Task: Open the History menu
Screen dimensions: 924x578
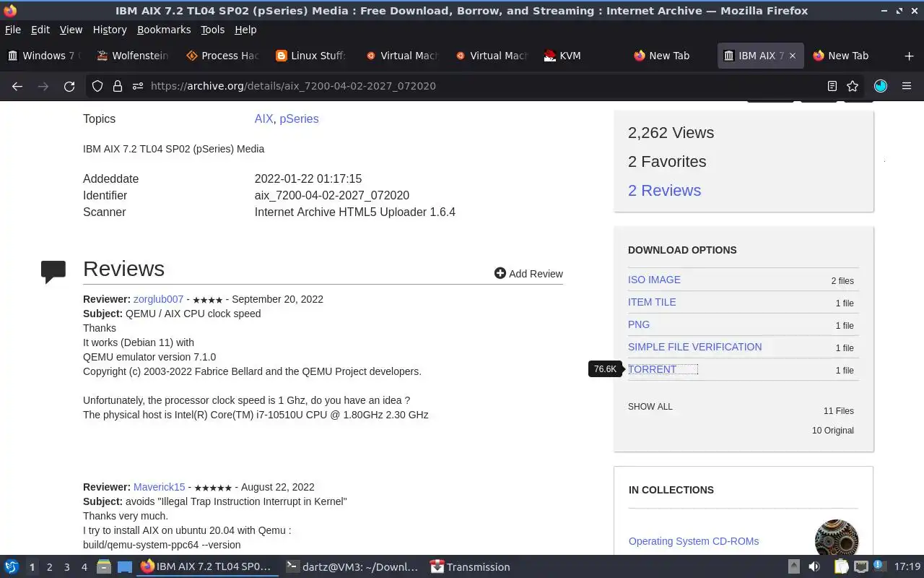Action: click(x=110, y=30)
